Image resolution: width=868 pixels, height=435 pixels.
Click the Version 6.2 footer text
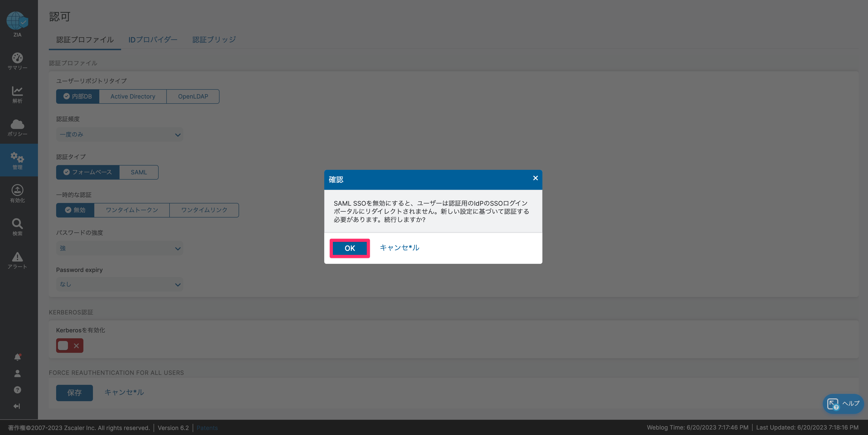point(173,428)
